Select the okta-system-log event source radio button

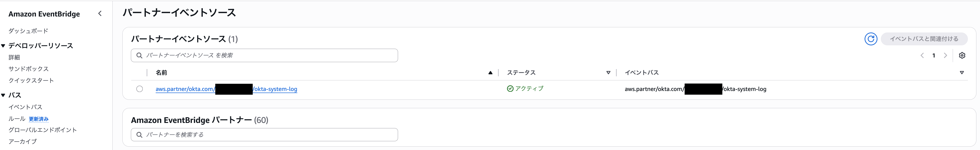pyautogui.click(x=140, y=89)
